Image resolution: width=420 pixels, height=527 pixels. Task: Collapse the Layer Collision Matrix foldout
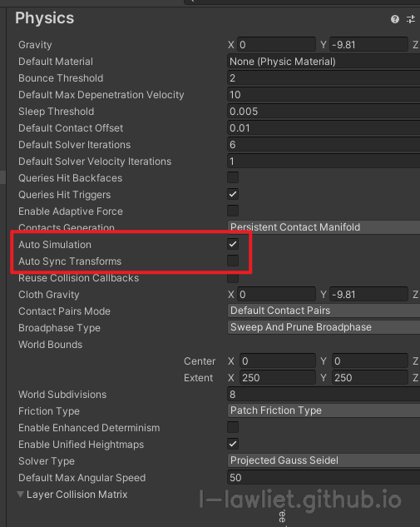(x=21, y=495)
